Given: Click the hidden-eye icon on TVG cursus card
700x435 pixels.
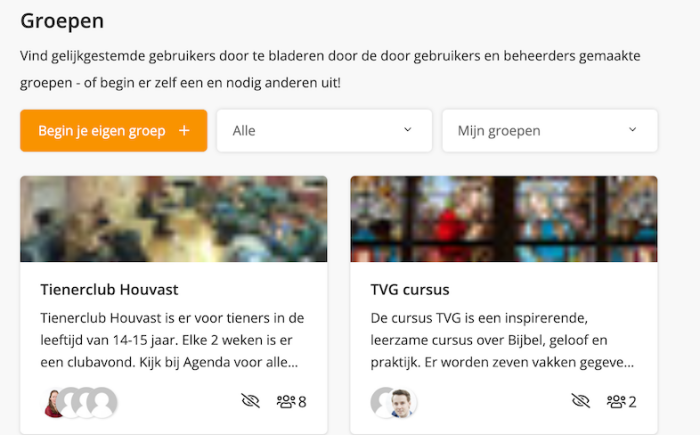Looking at the screenshot, I should click(581, 401).
